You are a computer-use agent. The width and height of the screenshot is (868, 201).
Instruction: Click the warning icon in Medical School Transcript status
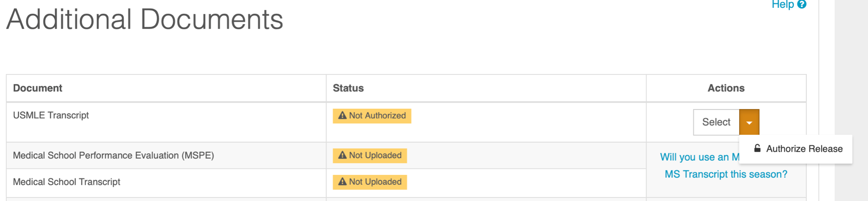342,182
